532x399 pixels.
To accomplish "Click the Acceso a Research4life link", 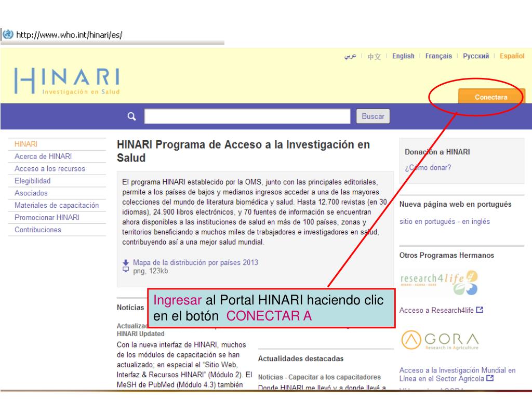I will (x=436, y=310).
